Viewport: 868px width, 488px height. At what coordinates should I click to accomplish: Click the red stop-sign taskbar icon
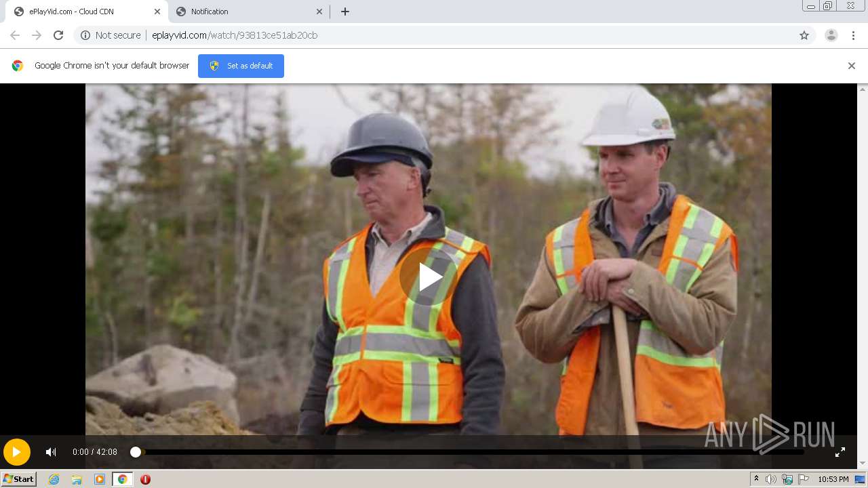[x=145, y=479]
